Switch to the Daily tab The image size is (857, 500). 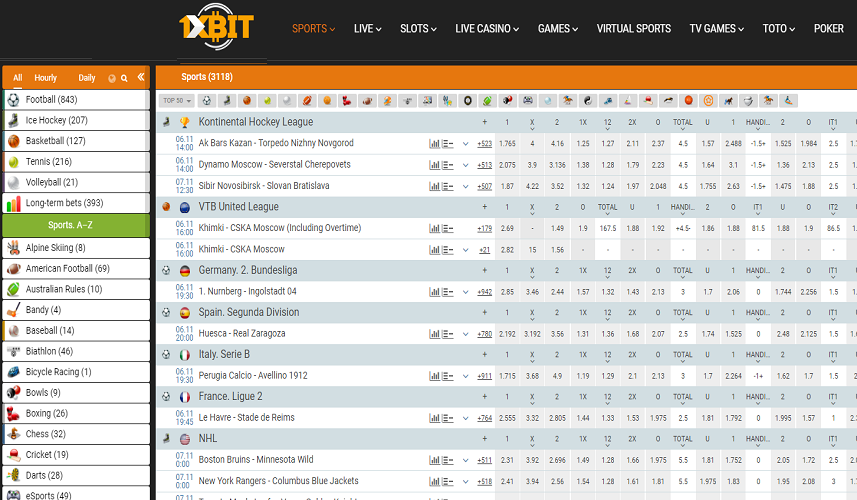[87, 78]
